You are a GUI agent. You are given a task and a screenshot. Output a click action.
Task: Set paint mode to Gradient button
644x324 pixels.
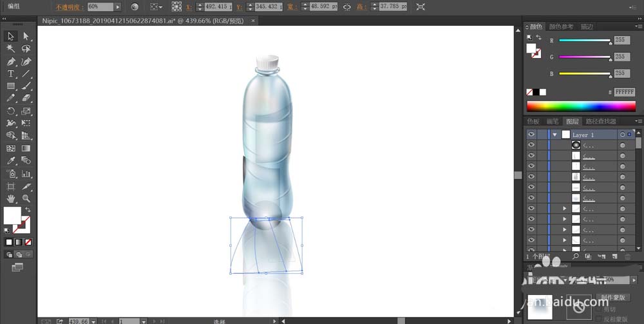pyautogui.click(x=19, y=242)
